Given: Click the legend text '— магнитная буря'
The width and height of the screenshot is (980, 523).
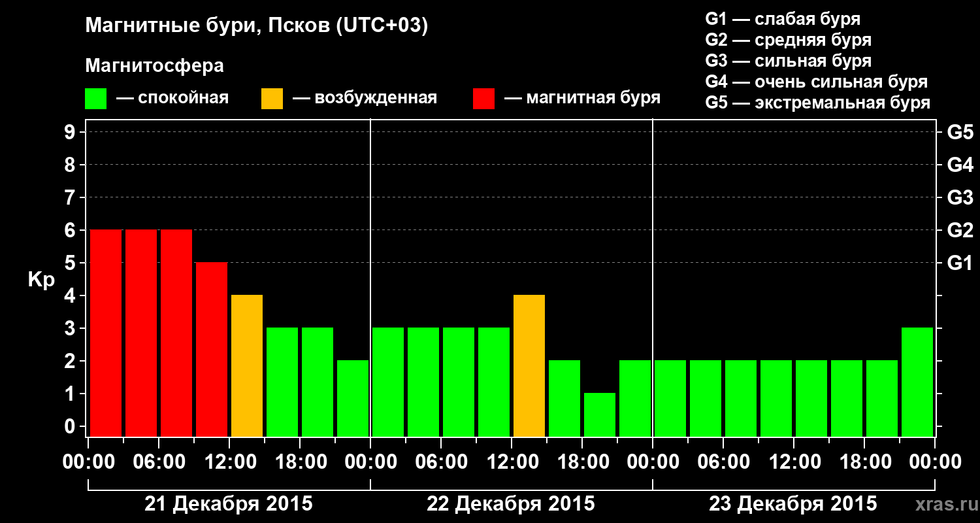Looking at the screenshot, I should click(x=583, y=98).
